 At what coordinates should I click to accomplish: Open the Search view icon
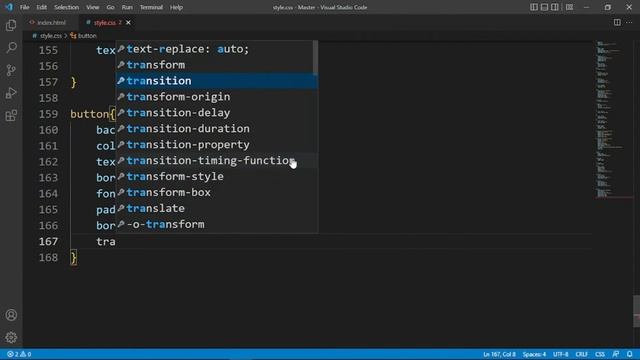(11, 48)
